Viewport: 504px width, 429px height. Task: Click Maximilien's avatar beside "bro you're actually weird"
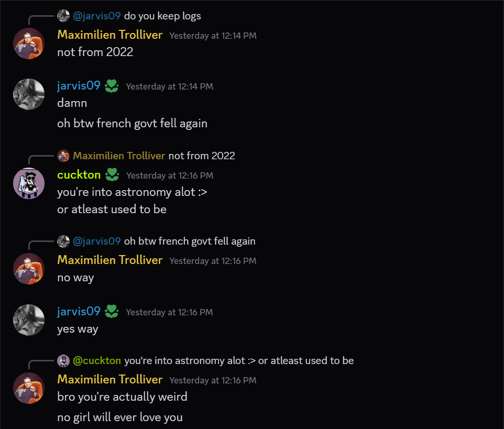(29, 388)
